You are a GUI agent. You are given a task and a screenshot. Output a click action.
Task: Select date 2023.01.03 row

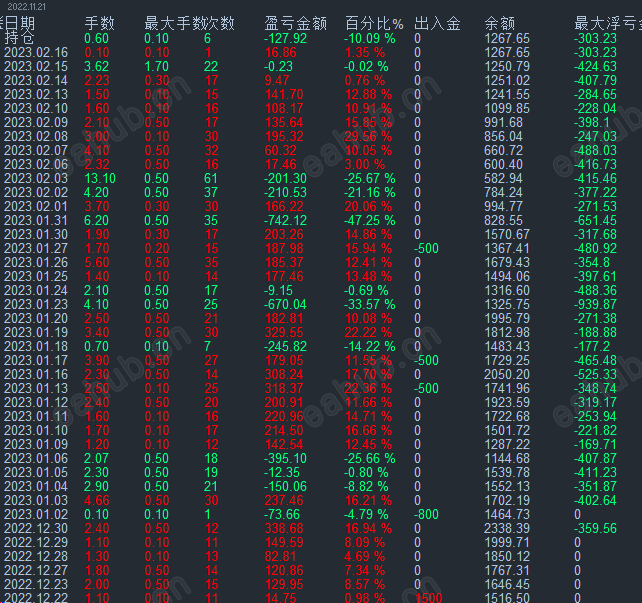click(36, 500)
